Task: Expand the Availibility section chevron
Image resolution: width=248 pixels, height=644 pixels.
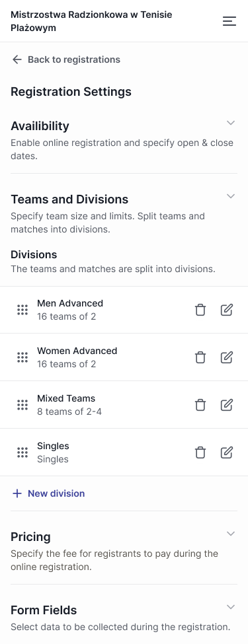Action: [231, 123]
